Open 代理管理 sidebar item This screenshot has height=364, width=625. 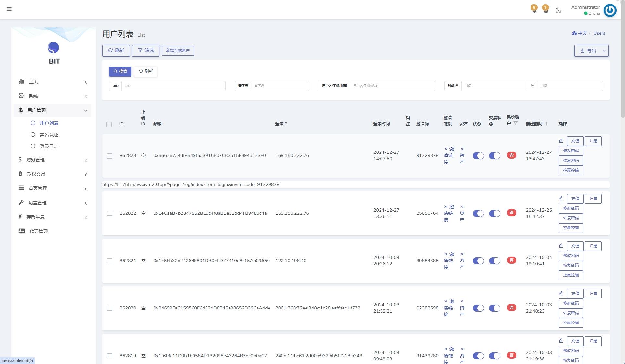[38, 231]
